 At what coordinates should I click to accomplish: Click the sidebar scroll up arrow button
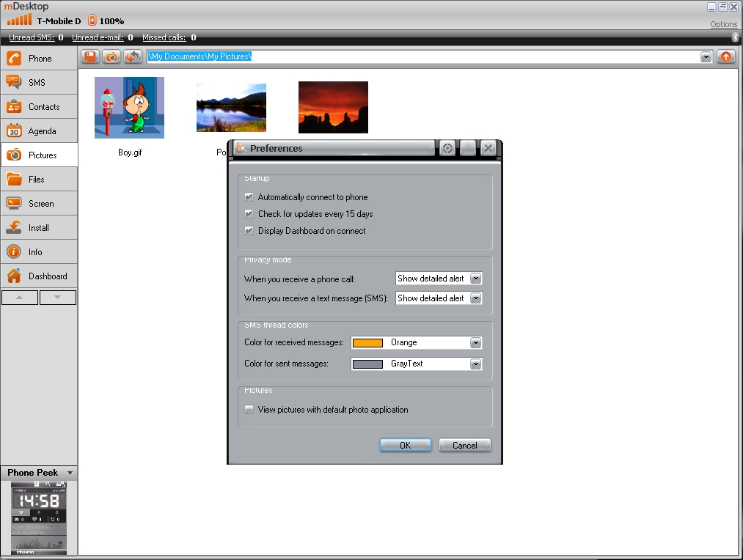19,298
